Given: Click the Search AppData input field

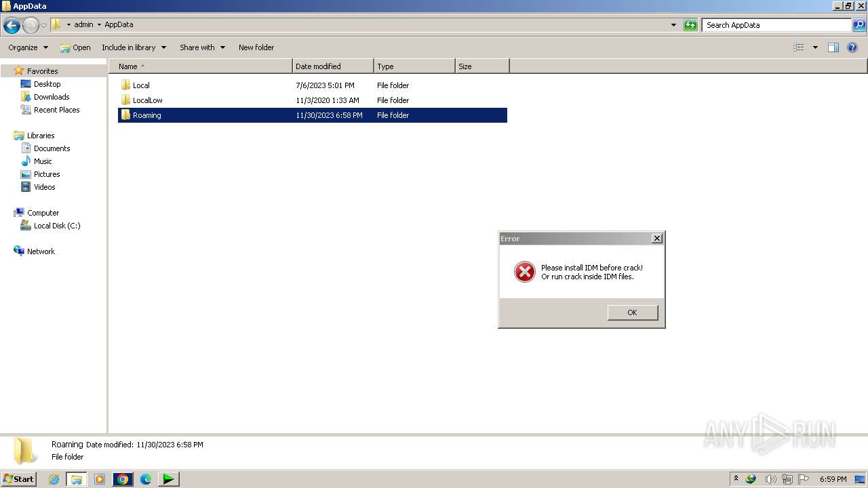Looking at the screenshot, I should (x=776, y=25).
